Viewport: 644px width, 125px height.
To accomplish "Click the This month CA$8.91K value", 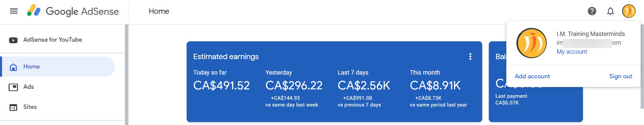I will pyautogui.click(x=435, y=85).
